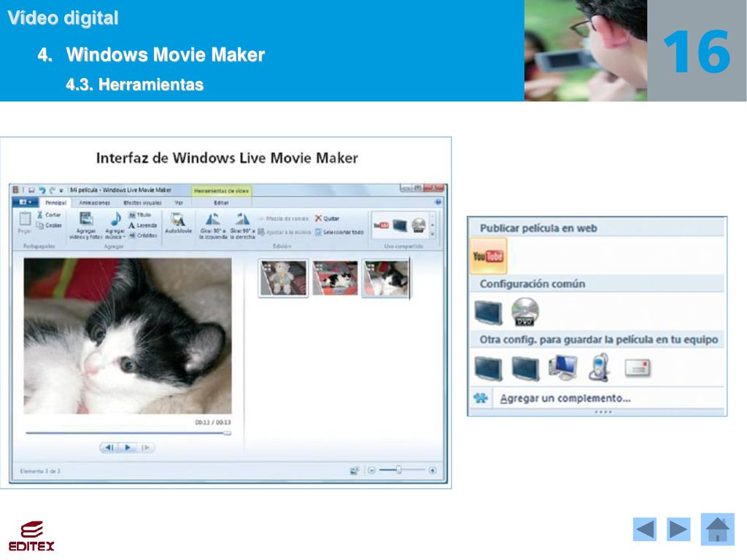This screenshot has height=560, width=747.
Task: Switch to the Animaciones tab
Action: [94, 203]
